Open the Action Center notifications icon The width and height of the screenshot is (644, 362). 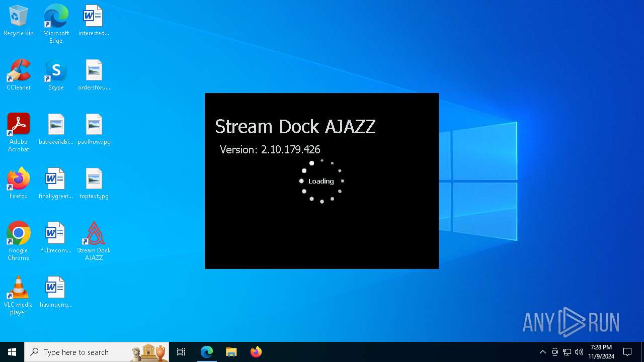click(627, 352)
